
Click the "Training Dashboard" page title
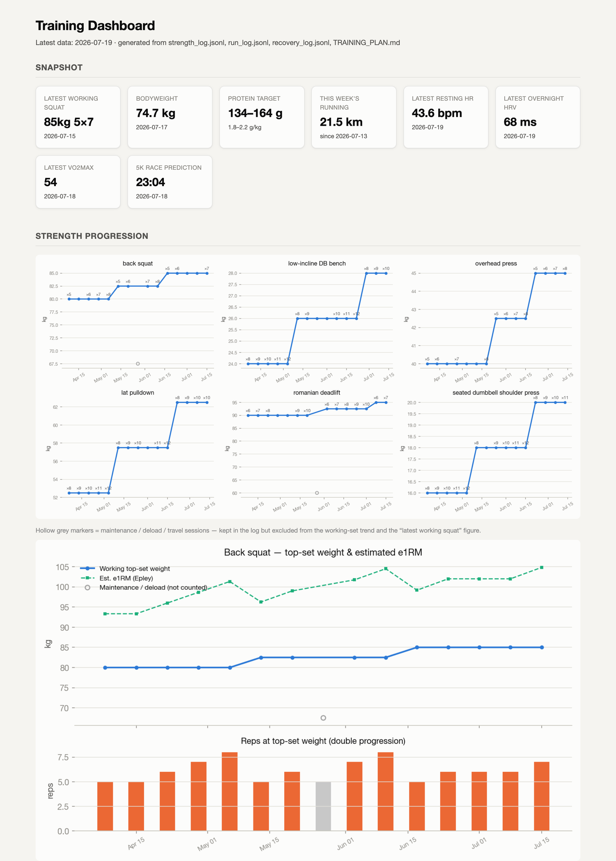[95, 25]
